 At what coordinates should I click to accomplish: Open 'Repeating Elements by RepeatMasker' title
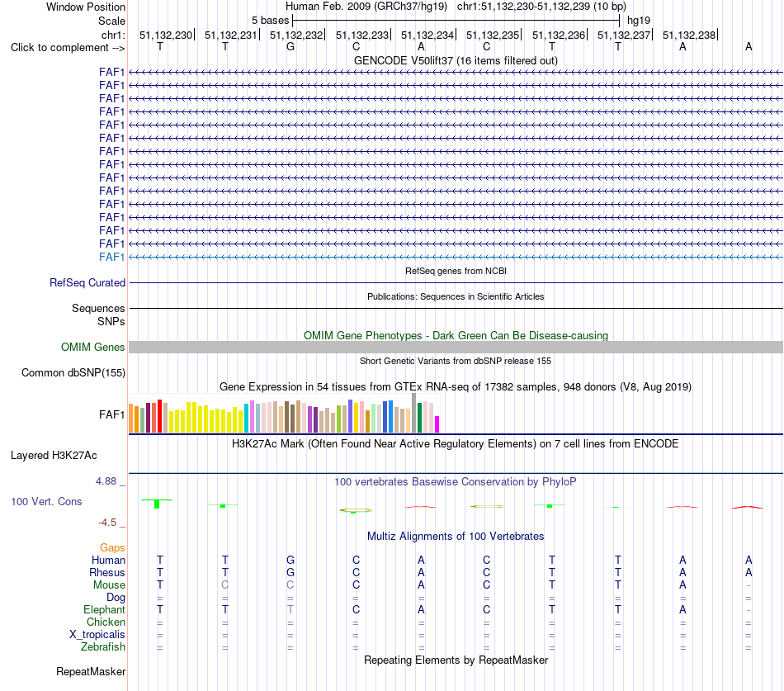[x=456, y=660]
